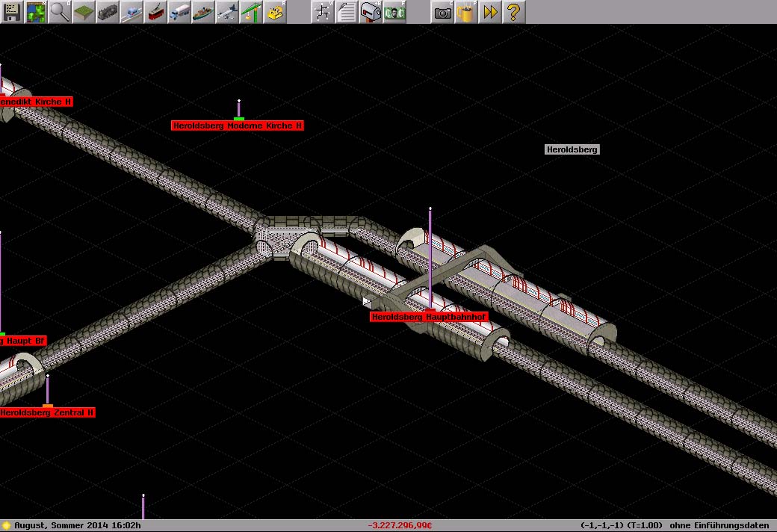Select the bulldozer removal tool

click(275, 12)
